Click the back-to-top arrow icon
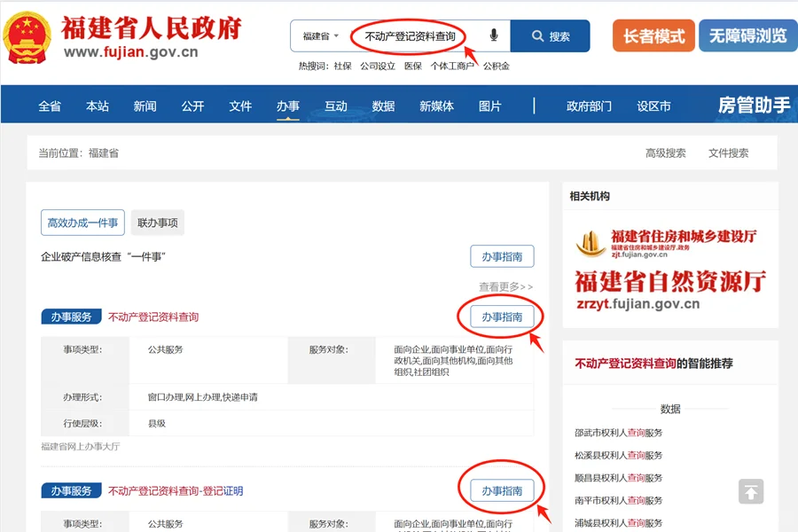 pyautogui.click(x=751, y=491)
